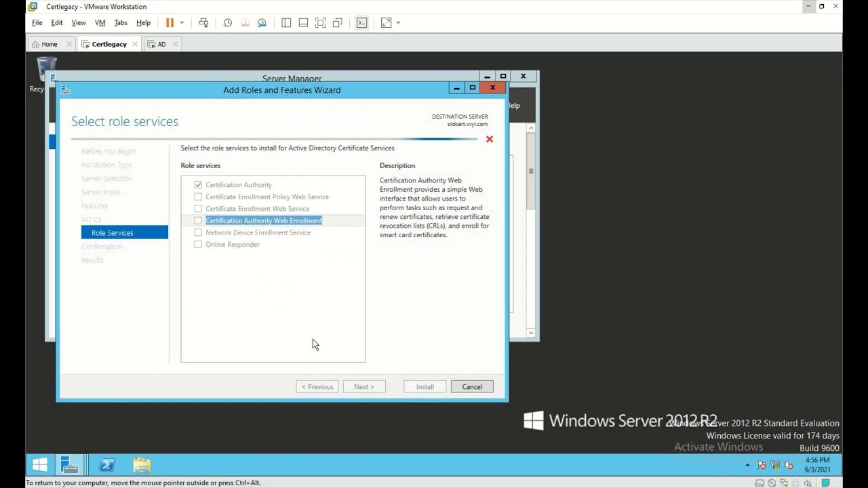Expand the stretch display dropdown arrow
The height and width of the screenshot is (488, 868).
coord(398,22)
